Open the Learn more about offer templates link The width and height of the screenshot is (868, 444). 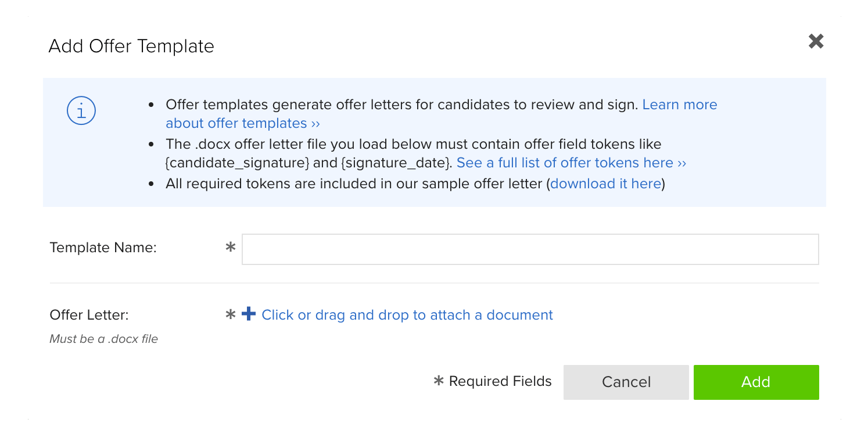(x=442, y=114)
